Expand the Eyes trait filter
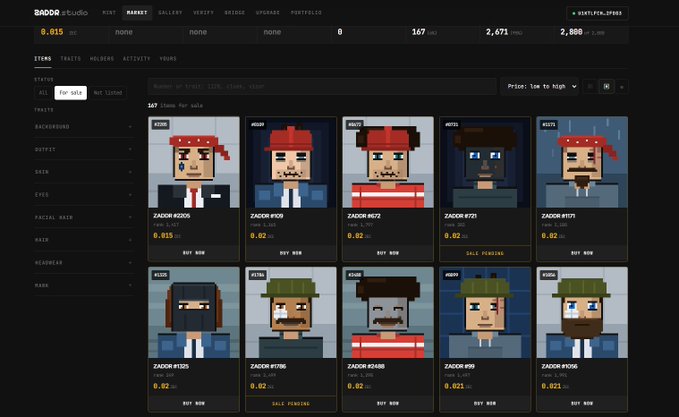The width and height of the screenshot is (679, 417). (x=84, y=195)
